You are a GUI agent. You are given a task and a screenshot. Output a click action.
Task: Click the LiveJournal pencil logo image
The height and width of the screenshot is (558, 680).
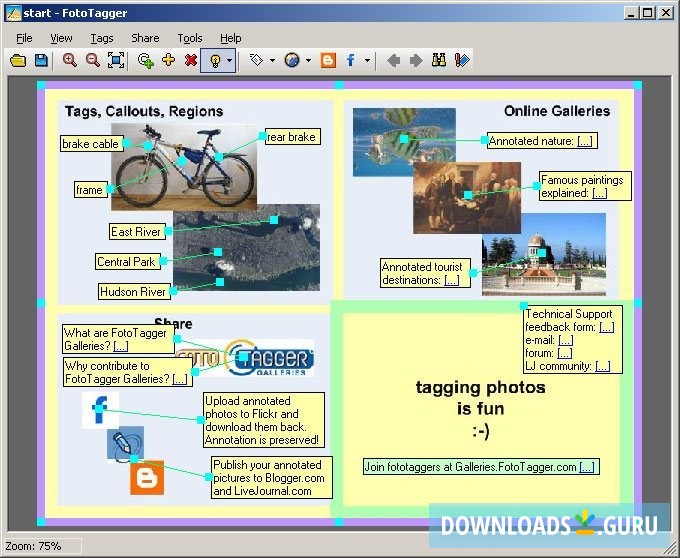(x=125, y=444)
